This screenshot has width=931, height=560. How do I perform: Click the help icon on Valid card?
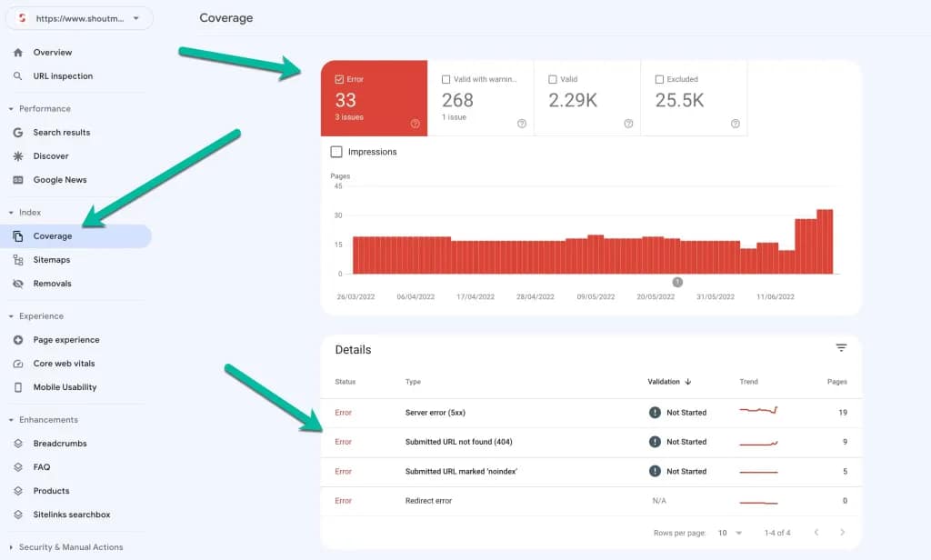pos(628,124)
